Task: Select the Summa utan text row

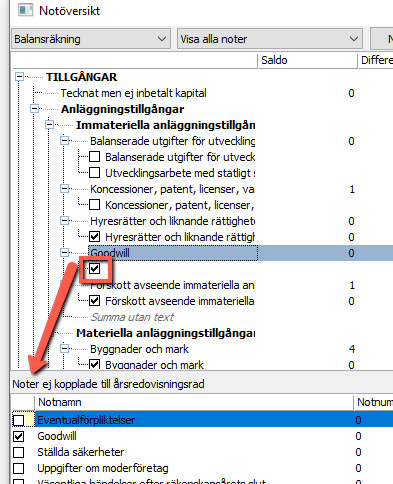Action: point(132,317)
